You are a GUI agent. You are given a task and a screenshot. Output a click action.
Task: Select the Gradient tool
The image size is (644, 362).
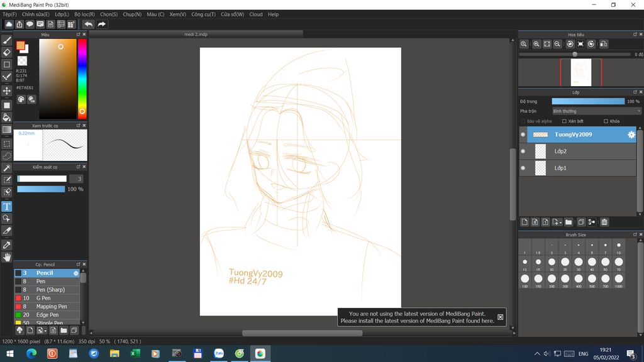click(x=6, y=129)
